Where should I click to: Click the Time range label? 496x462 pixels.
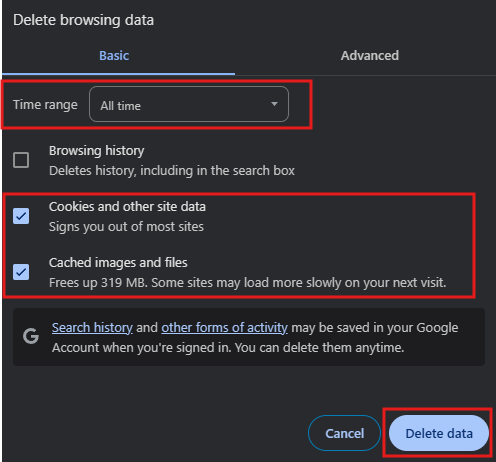point(45,105)
